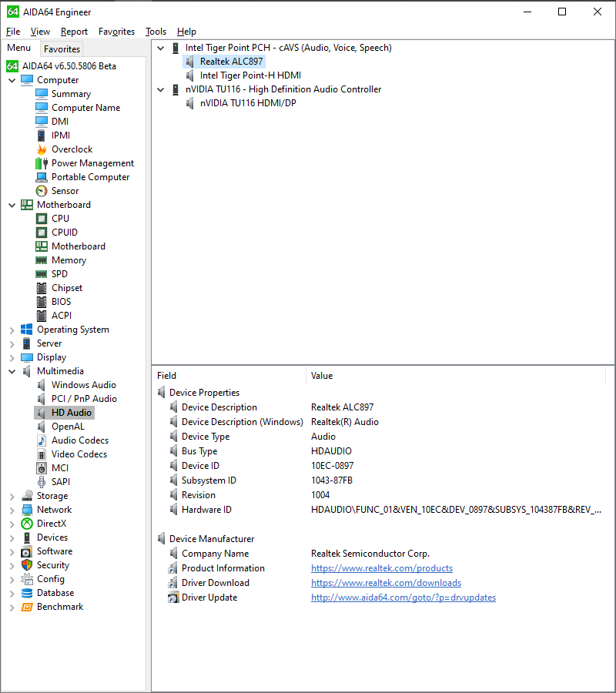The height and width of the screenshot is (693, 616).
Task: Select the ACPI item
Action: pyautogui.click(x=62, y=316)
